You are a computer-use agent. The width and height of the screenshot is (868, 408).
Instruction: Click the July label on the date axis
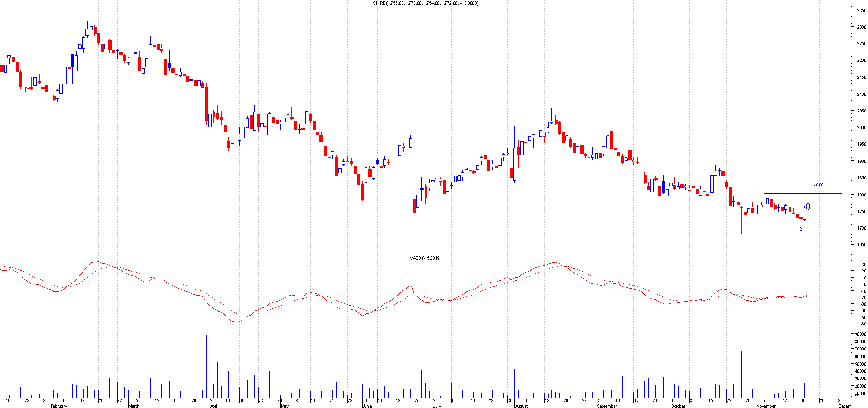tap(437, 406)
